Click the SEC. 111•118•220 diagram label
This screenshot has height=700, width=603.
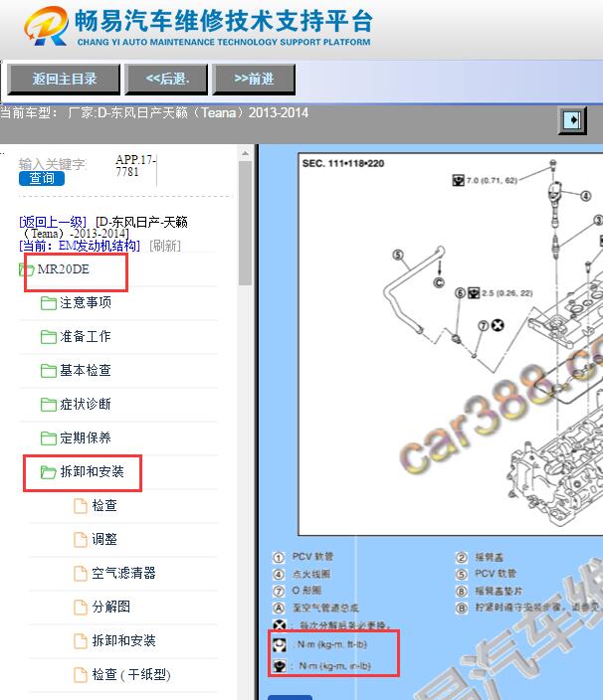click(343, 163)
